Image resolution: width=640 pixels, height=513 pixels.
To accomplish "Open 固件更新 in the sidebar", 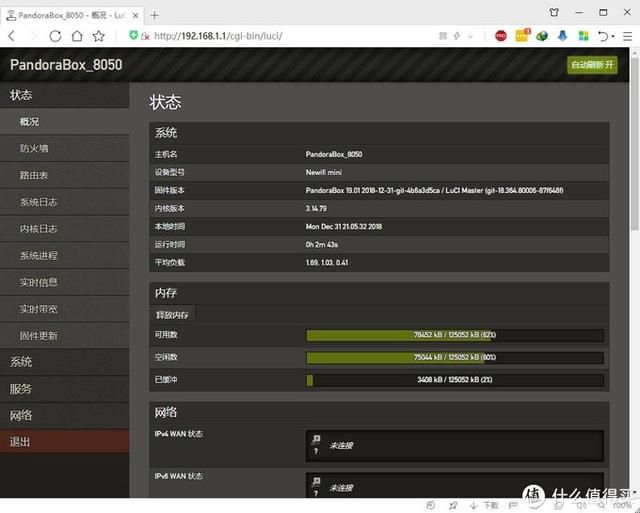I will click(64, 336).
